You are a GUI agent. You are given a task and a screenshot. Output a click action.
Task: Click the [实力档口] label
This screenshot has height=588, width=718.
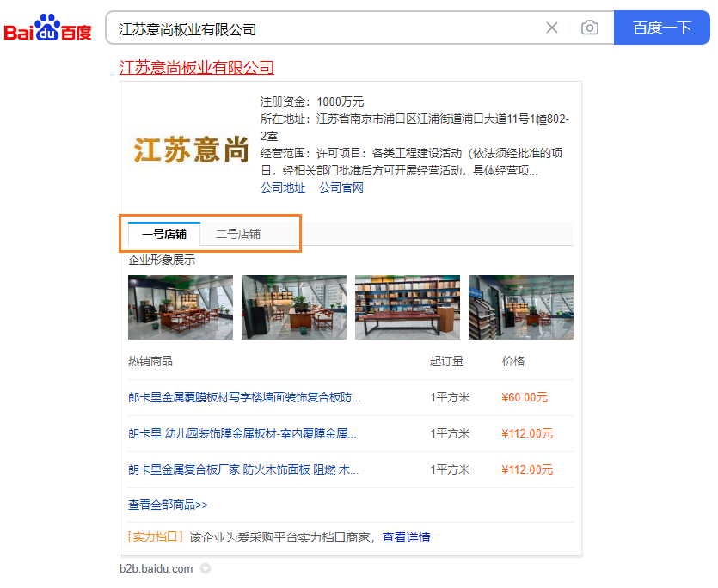156,537
